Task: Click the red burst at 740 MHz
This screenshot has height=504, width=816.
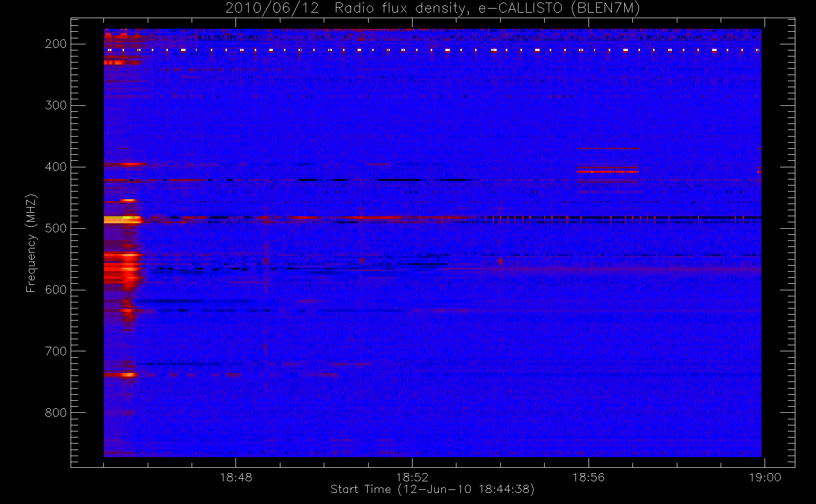Action: click(x=121, y=374)
